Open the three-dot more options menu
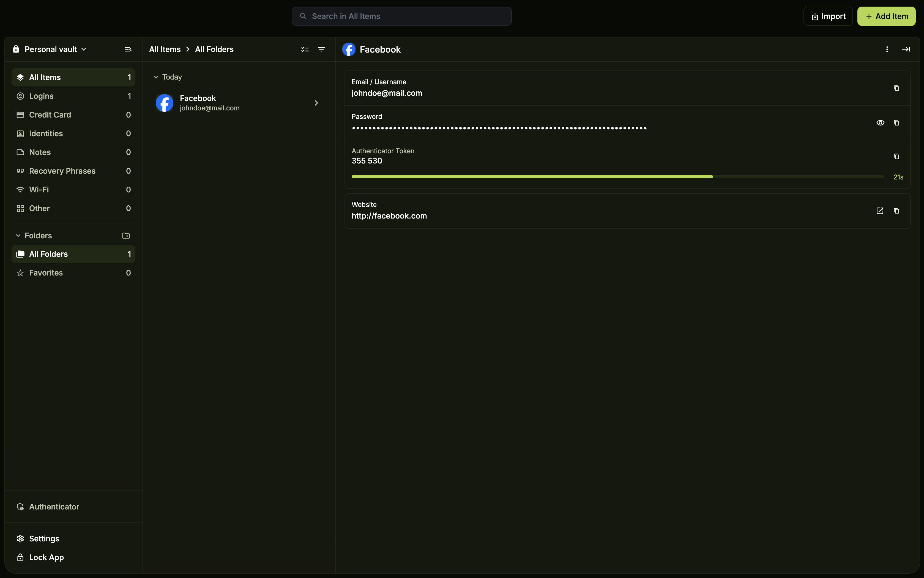Screen dimensions: 924x578 tap(887, 49)
